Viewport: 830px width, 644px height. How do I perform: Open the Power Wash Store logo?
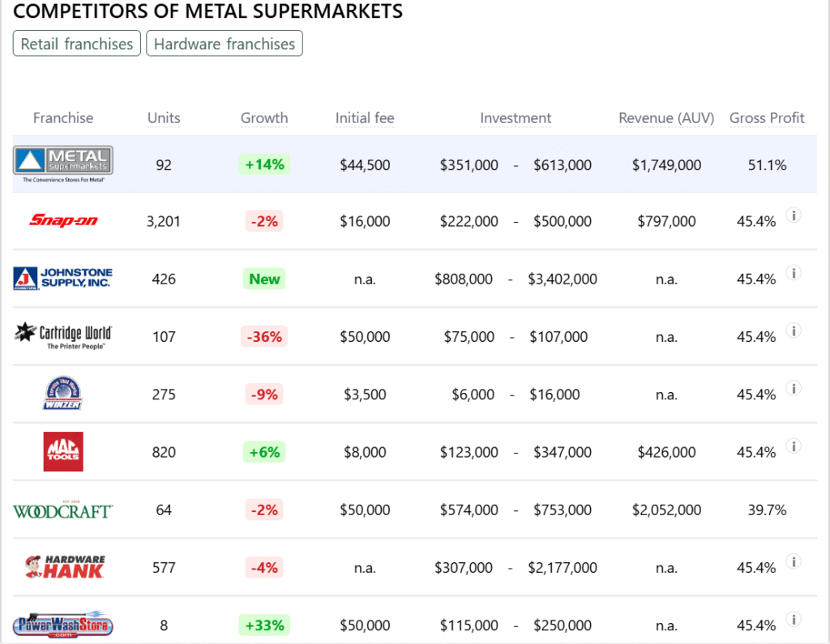coord(63,625)
